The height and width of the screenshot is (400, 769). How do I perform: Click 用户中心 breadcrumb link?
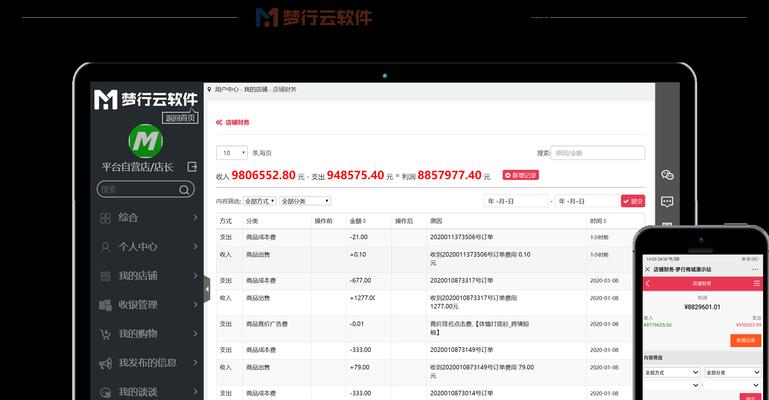(227, 89)
